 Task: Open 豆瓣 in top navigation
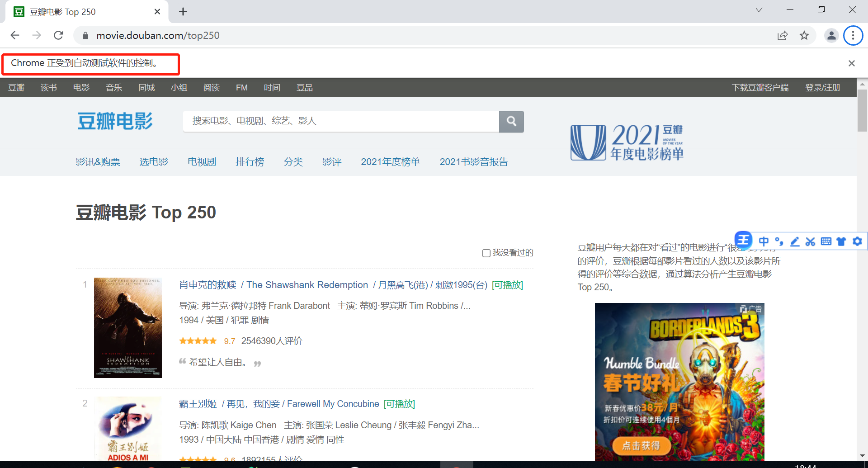click(16, 88)
